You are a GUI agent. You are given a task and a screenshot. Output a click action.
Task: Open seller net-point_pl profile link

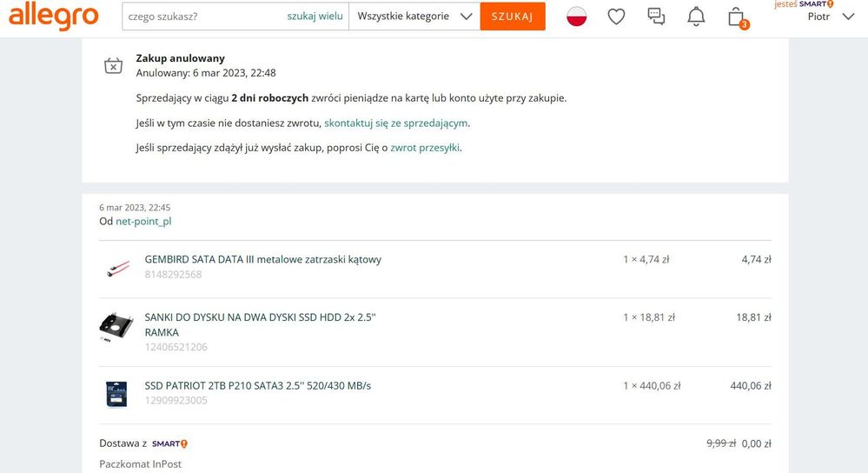(143, 221)
